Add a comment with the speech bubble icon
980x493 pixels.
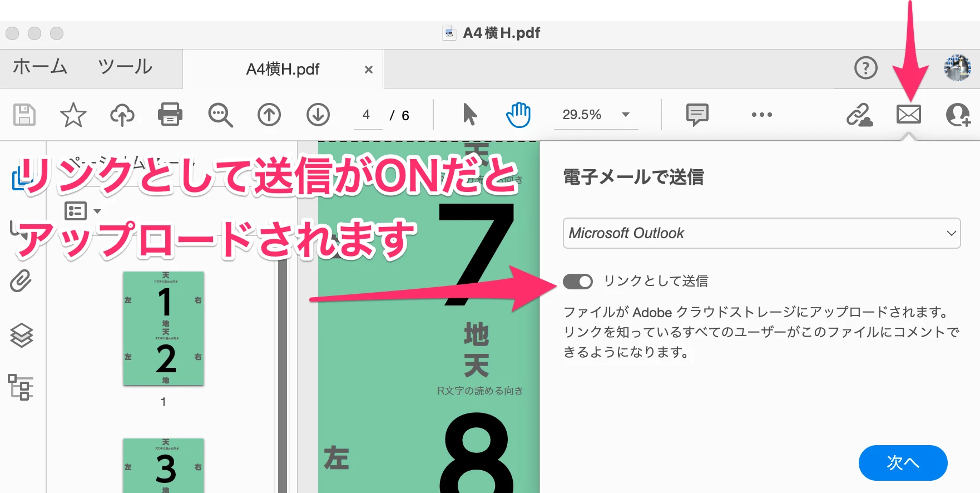pyautogui.click(x=697, y=115)
